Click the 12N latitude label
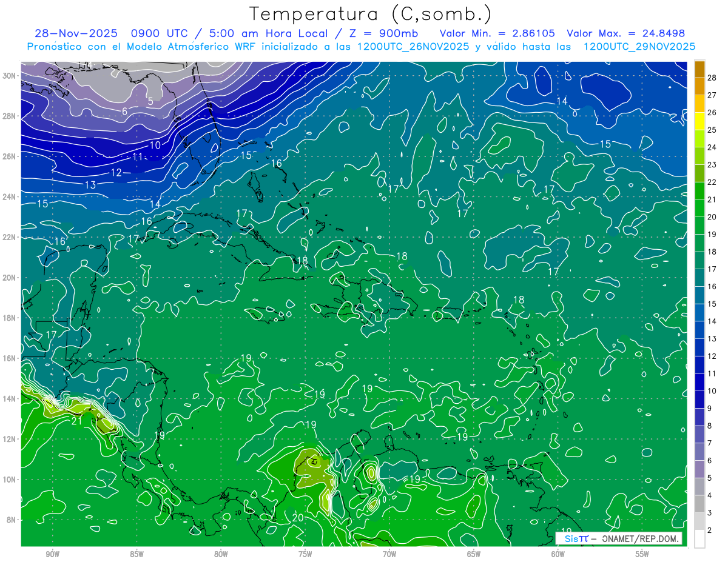Screen dimensions: 728x562 click(x=10, y=439)
